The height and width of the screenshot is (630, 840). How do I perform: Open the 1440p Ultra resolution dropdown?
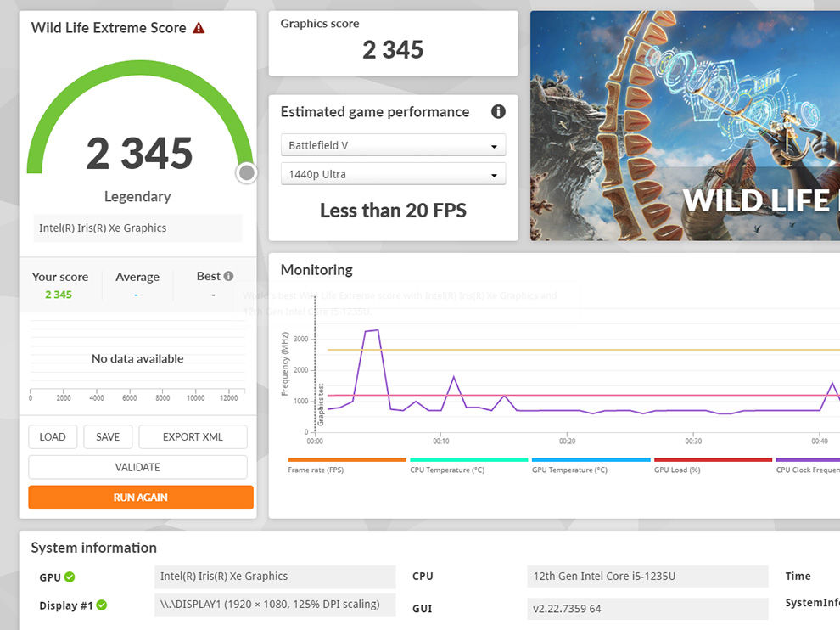[393, 174]
